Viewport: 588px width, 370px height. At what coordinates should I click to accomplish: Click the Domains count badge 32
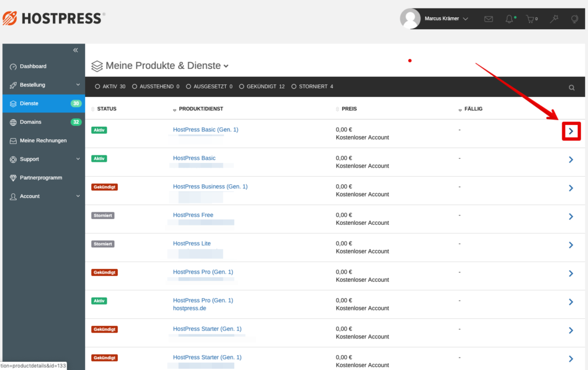pos(76,122)
